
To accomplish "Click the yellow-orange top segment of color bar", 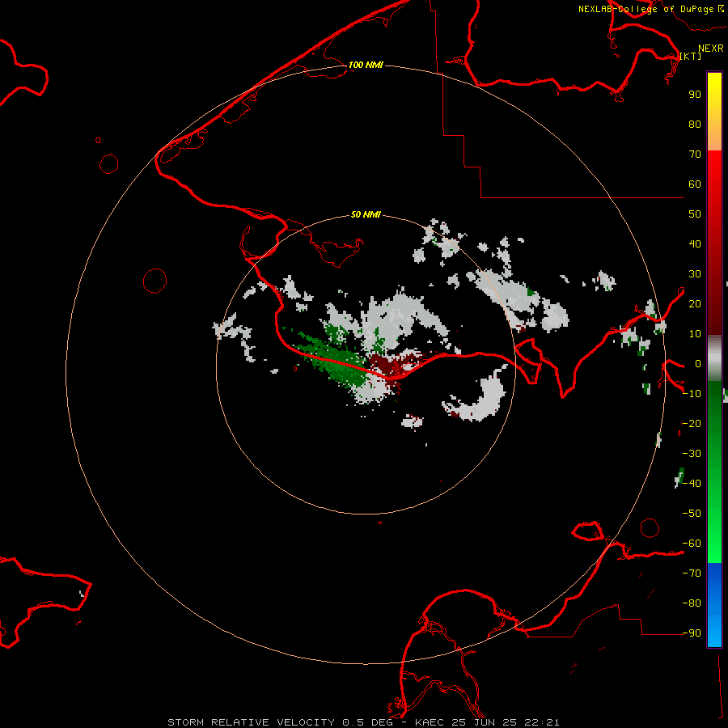I will [714, 112].
